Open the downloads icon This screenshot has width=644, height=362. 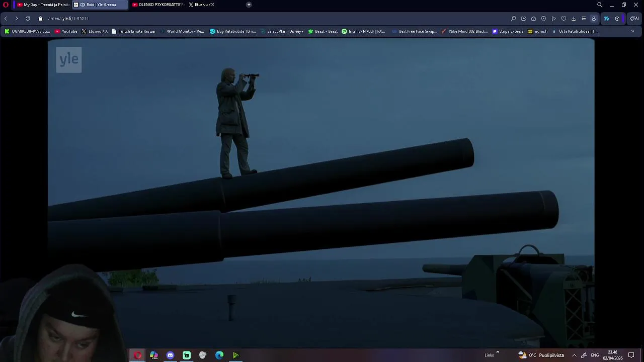pyautogui.click(x=574, y=19)
